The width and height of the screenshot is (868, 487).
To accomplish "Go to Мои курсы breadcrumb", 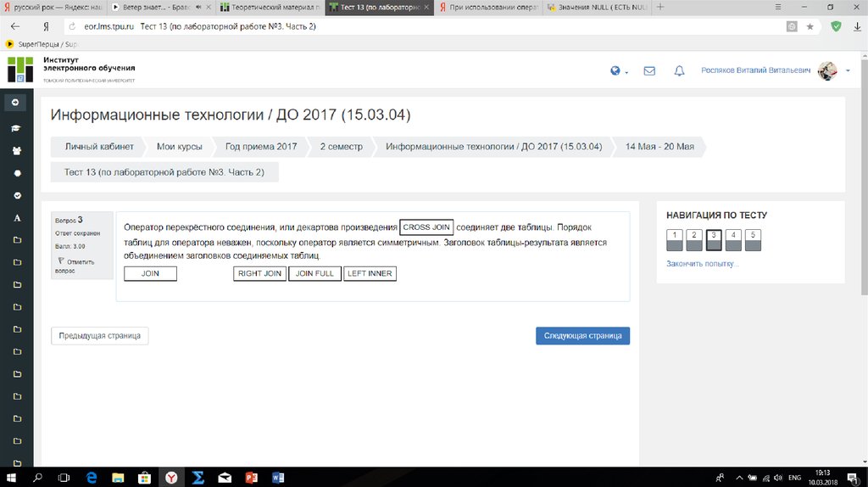I will (180, 147).
